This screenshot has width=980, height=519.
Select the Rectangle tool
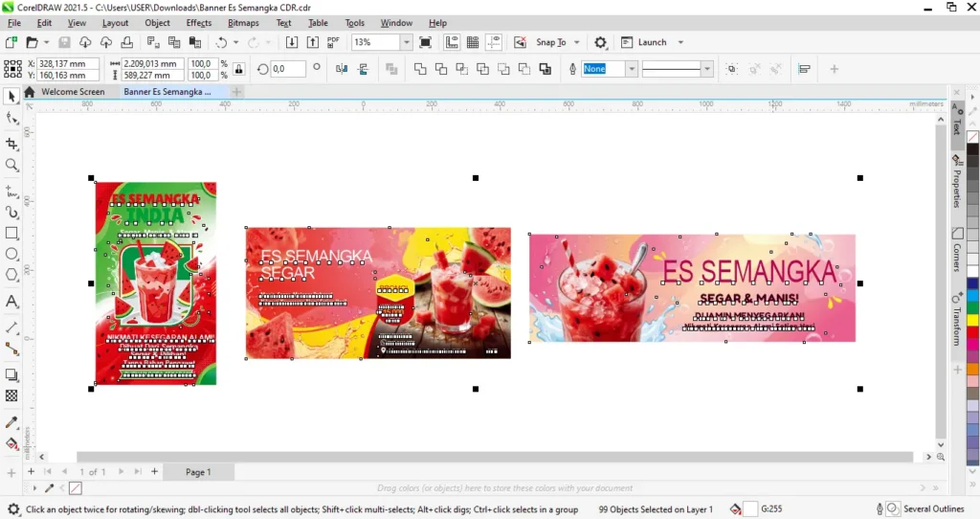11,234
